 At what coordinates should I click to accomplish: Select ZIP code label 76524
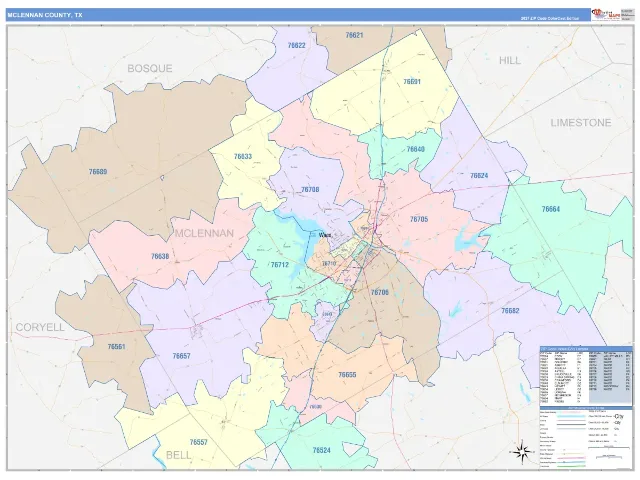click(322, 450)
